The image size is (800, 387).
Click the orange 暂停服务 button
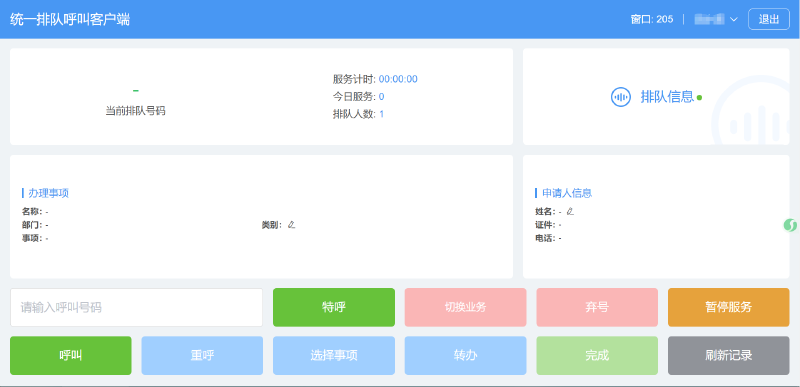(729, 307)
